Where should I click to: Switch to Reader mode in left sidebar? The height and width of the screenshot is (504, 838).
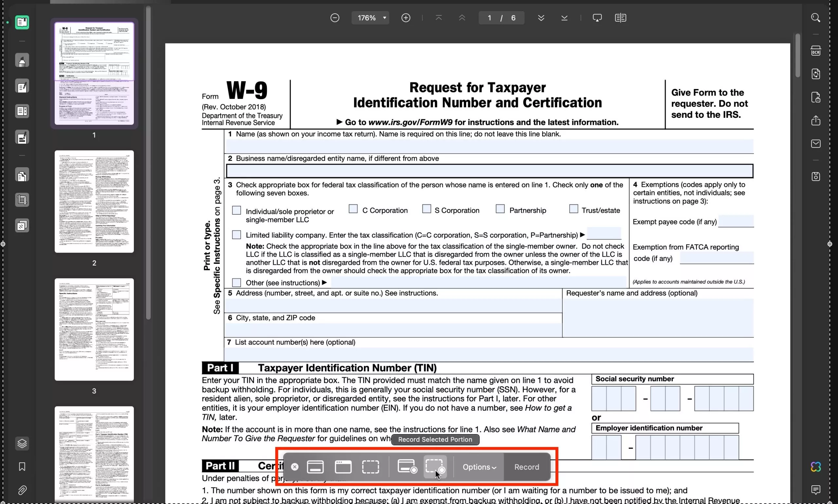point(22,22)
